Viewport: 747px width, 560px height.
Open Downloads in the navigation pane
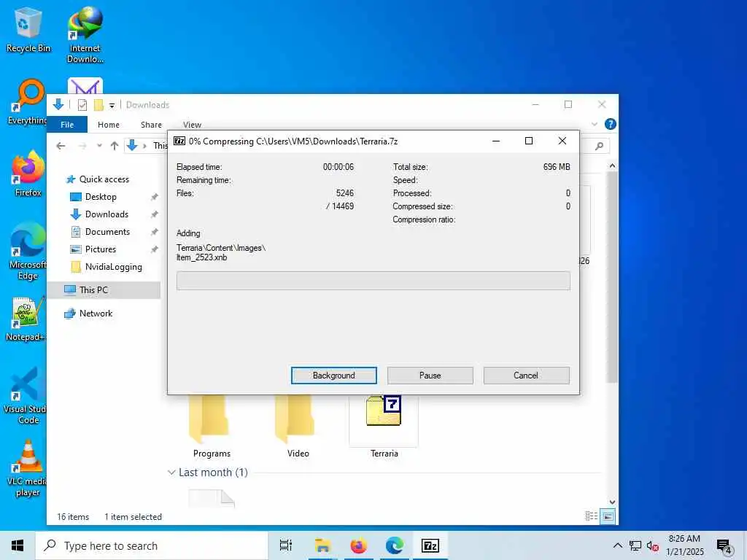pyautogui.click(x=107, y=214)
